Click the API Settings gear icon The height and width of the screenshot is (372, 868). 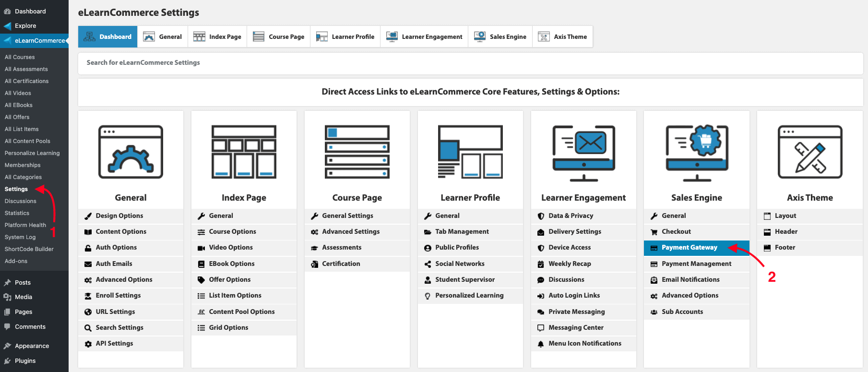click(88, 344)
